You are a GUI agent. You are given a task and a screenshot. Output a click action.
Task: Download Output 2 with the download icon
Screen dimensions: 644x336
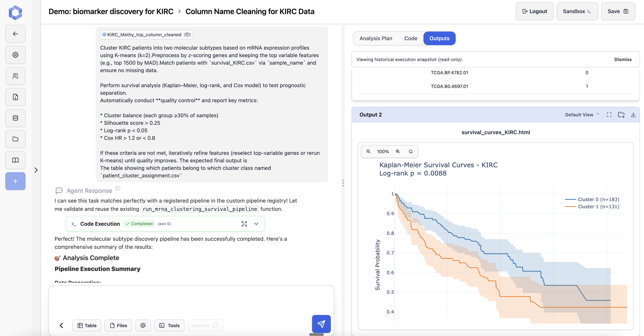tap(633, 115)
